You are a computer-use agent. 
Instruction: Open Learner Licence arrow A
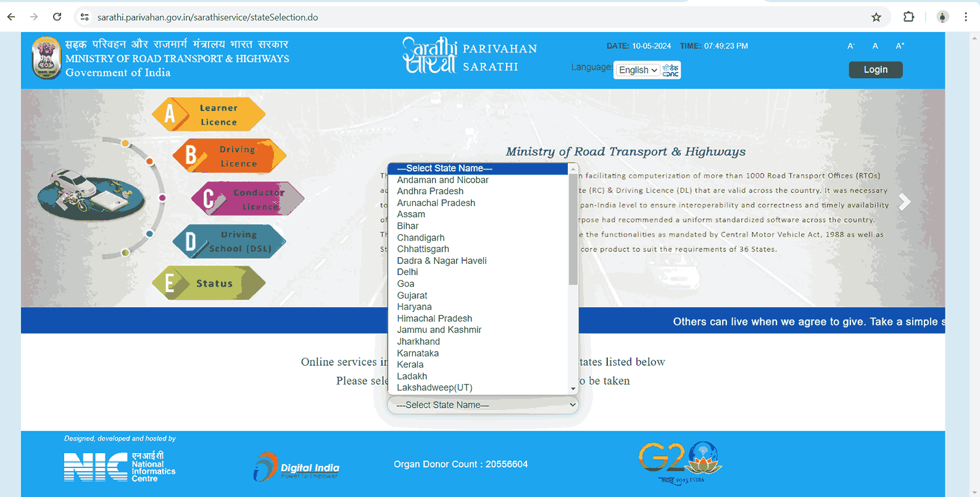[209, 114]
